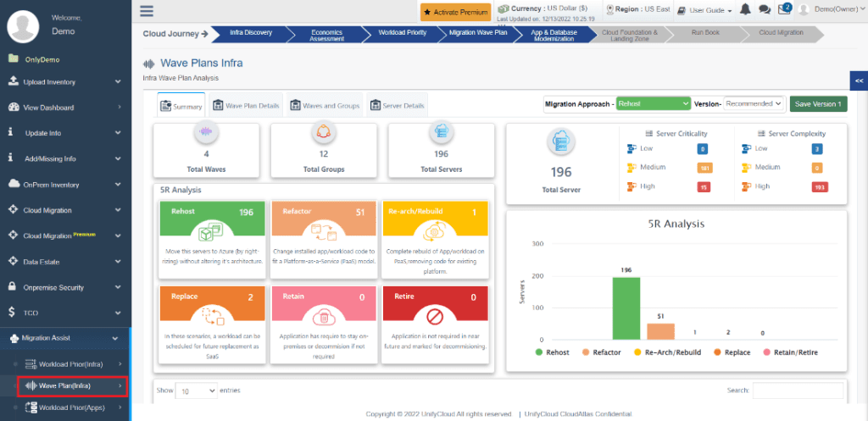This screenshot has width=868, height=421.
Task: Click the Total Servers icon
Action: coord(441,131)
